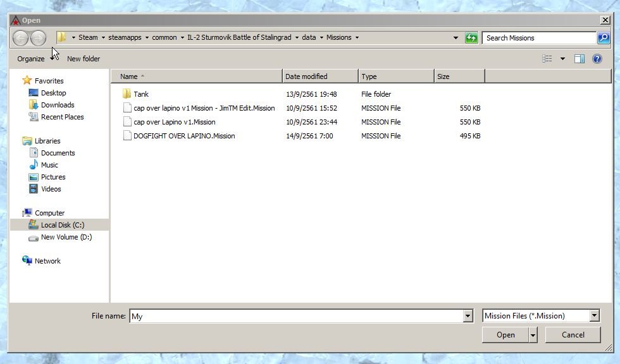Click the Search Missions input field
Screen dimensions: 620x364
point(539,38)
